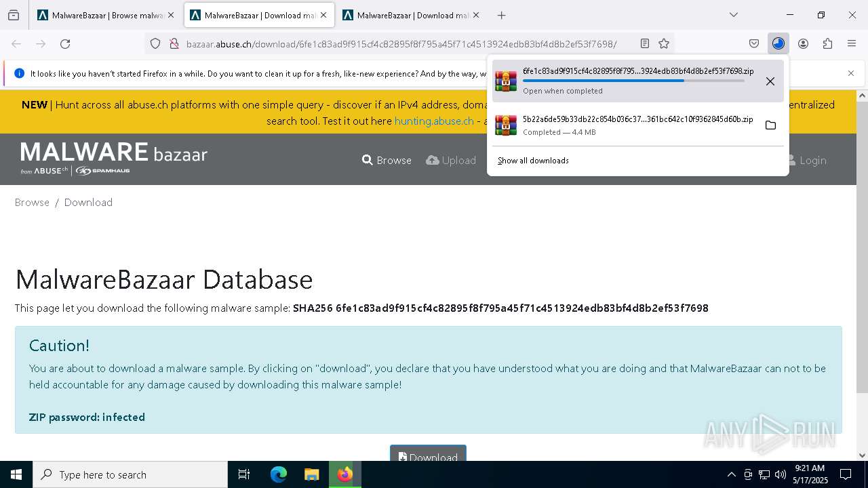Open volume control tray icon
Image resolution: width=868 pixels, height=488 pixels.
pos(781,474)
